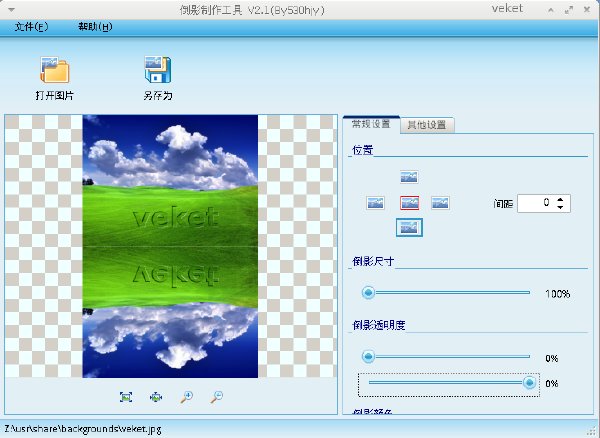Image resolution: width=600 pixels, height=438 pixels.
Task: Zoom in with the plus magnifier icon
Action: tap(186, 397)
